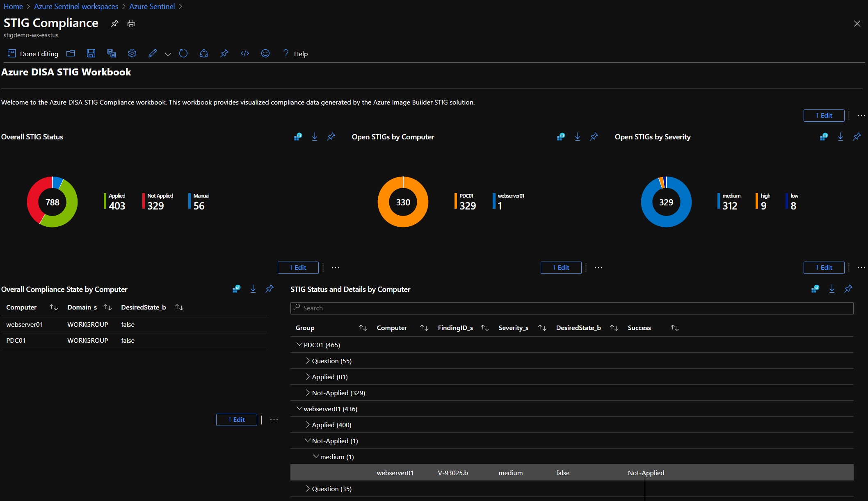This screenshot has width=868, height=501.
Task: Open Azure Sentinel workspaces breadcrumb
Action: [76, 7]
